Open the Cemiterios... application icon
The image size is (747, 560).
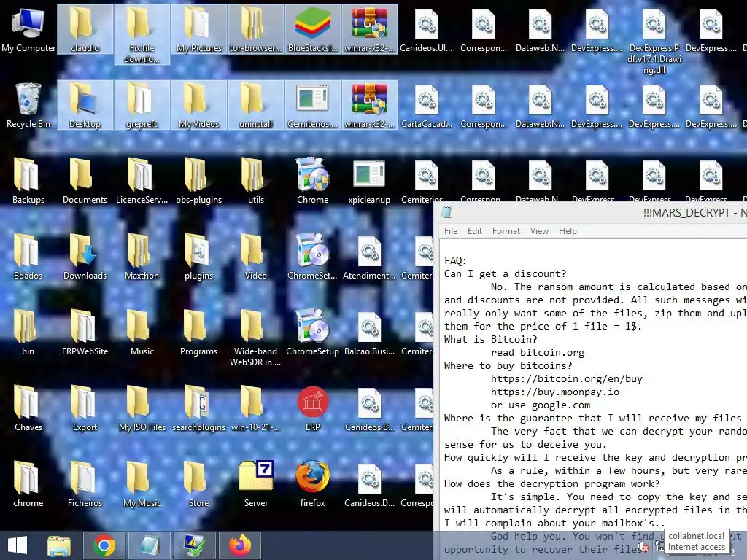click(x=312, y=105)
